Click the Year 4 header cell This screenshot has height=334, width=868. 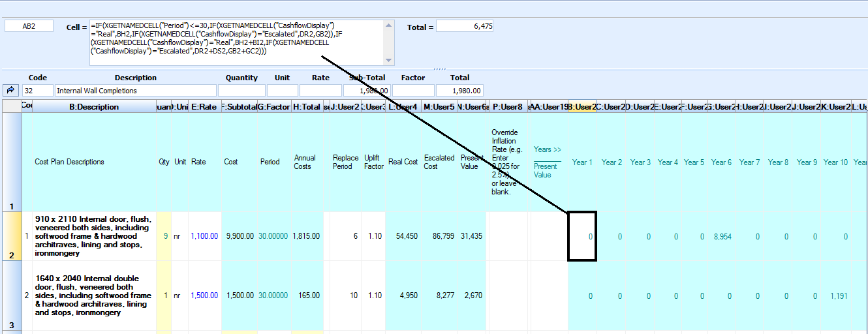[668, 162]
